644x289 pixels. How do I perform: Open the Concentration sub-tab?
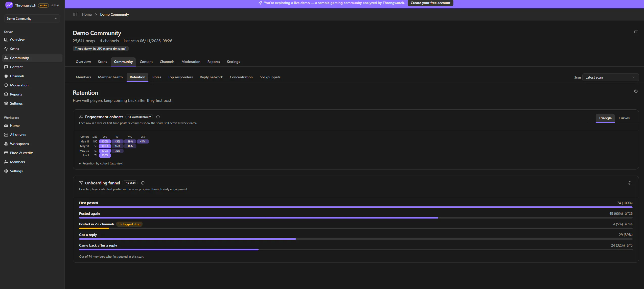click(241, 77)
